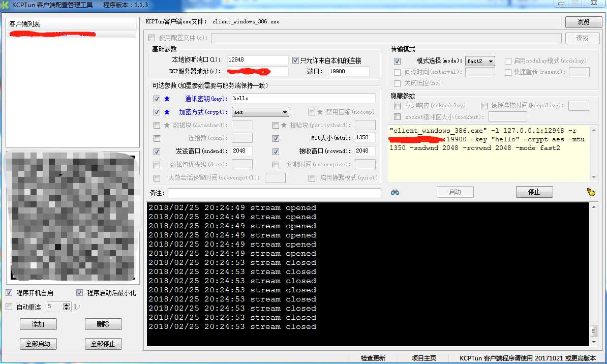Uncheck the 模式选择(mode) checkbox
This screenshot has height=364, width=607.
click(397, 61)
